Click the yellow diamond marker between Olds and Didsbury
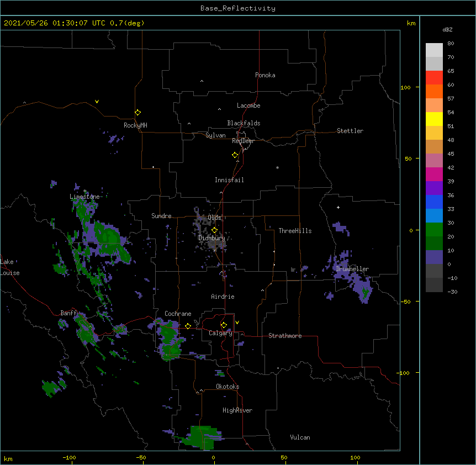This screenshot has width=476, height=465. coord(214,230)
